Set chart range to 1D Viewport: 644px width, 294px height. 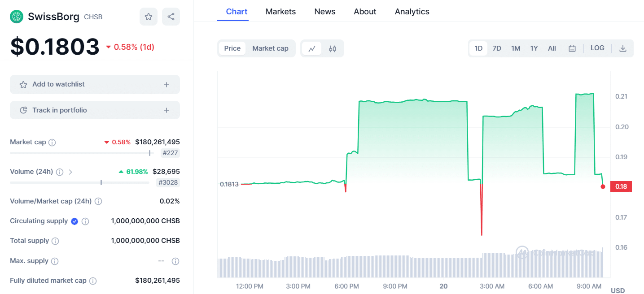pyautogui.click(x=478, y=48)
